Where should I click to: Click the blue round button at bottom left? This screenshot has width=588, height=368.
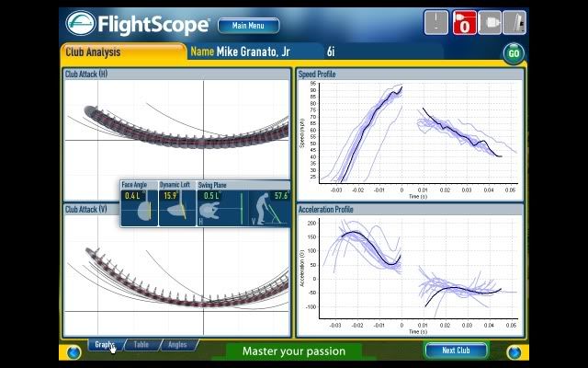pos(73,352)
